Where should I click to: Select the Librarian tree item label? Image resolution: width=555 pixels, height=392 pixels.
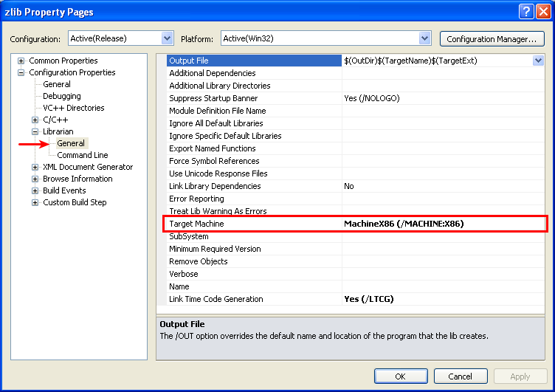pos(58,131)
